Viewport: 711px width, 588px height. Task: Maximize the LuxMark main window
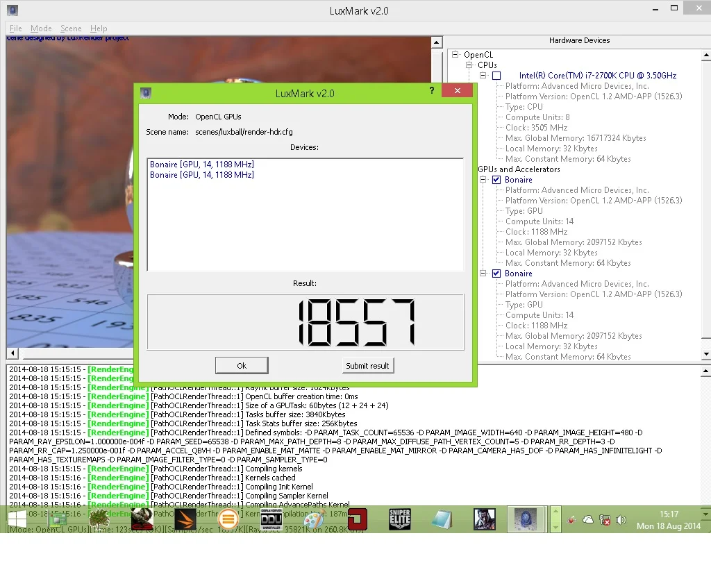(674, 8)
